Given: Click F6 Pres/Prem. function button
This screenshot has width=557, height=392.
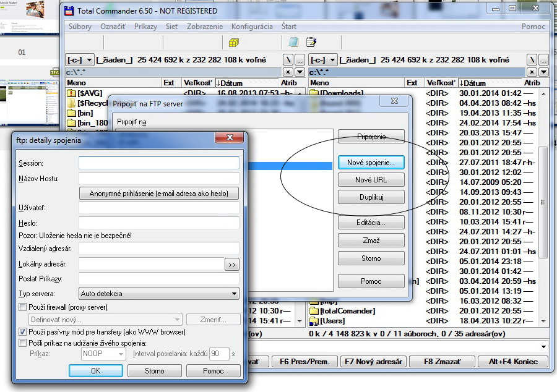Looking at the screenshot, I should point(304,362).
